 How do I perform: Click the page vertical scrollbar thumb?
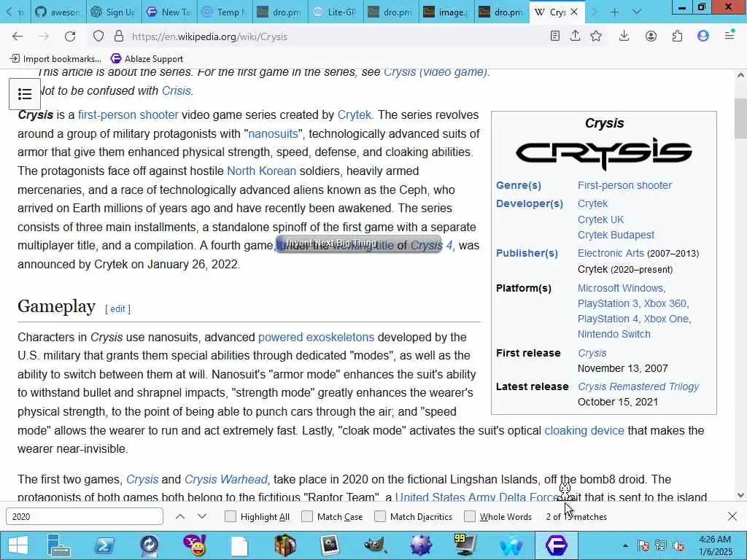[x=740, y=118]
